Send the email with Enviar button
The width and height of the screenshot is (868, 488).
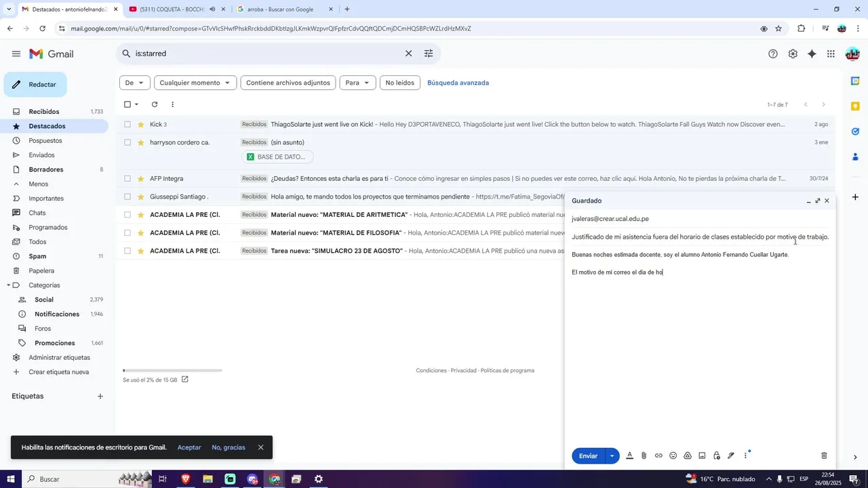point(588,456)
